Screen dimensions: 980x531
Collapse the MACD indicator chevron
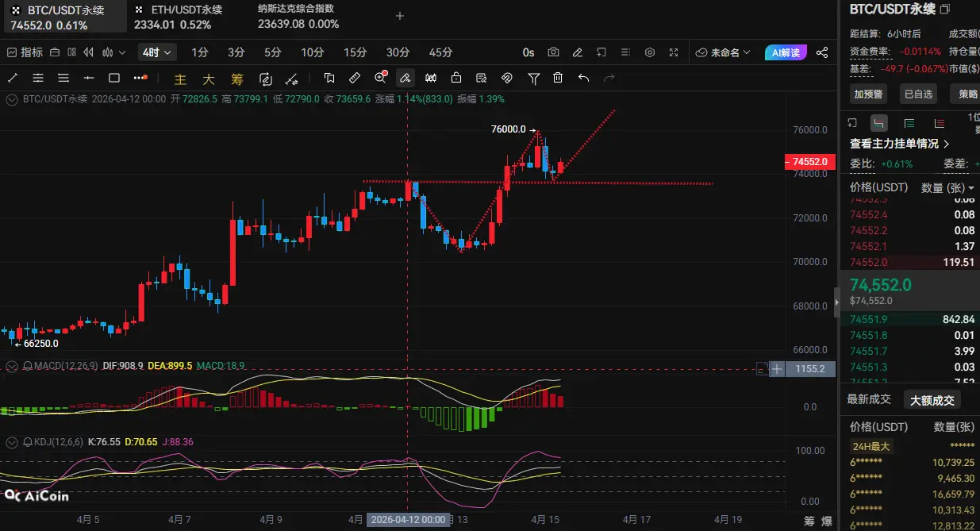pyautogui.click(x=11, y=366)
